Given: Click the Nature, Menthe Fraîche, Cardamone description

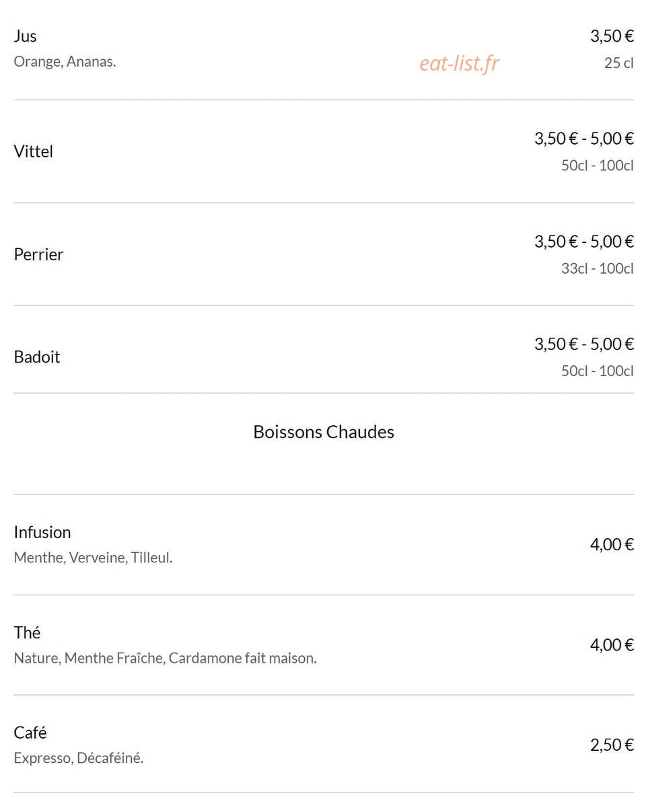Looking at the screenshot, I should [x=165, y=658].
